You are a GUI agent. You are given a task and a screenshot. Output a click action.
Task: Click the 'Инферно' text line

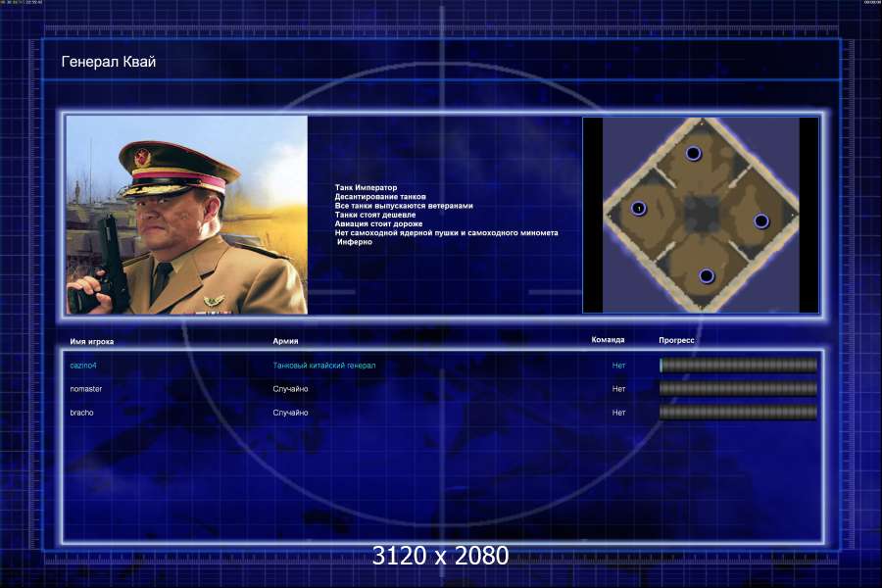(355, 241)
